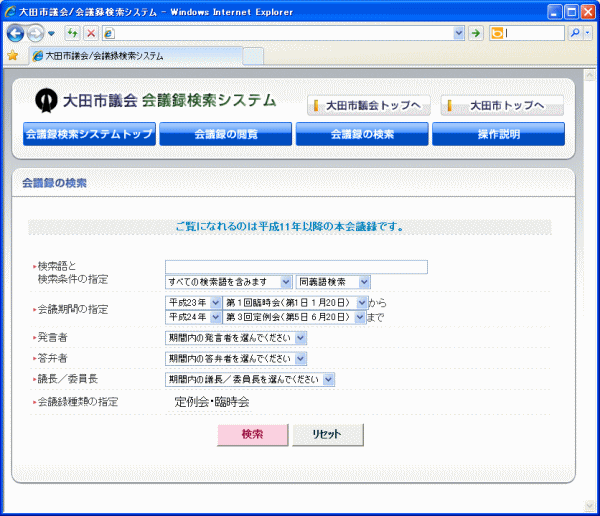The width and height of the screenshot is (600, 516).
Task: Click the pink 検索 button
Action: coord(253,434)
